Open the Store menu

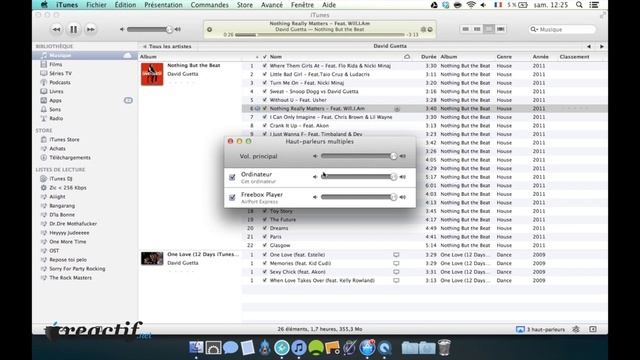(244, 5)
